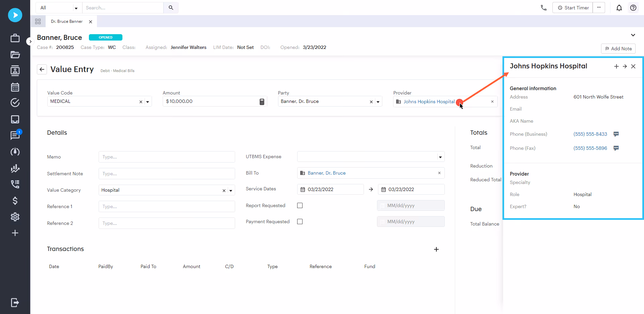Click the plus add icon in sidebar
The image size is (644, 314).
click(x=15, y=233)
